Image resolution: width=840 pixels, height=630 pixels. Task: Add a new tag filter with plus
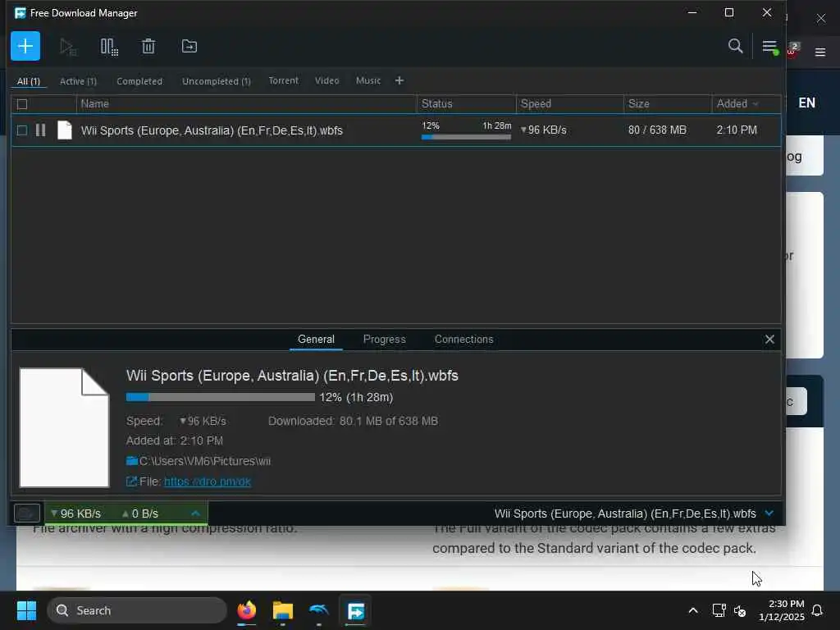[399, 80]
